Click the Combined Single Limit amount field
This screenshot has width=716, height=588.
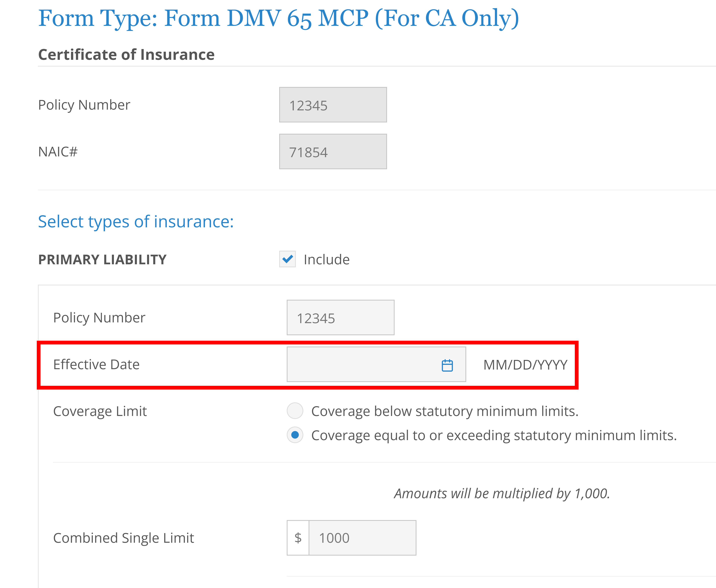pyautogui.click(x=362, y=538)
